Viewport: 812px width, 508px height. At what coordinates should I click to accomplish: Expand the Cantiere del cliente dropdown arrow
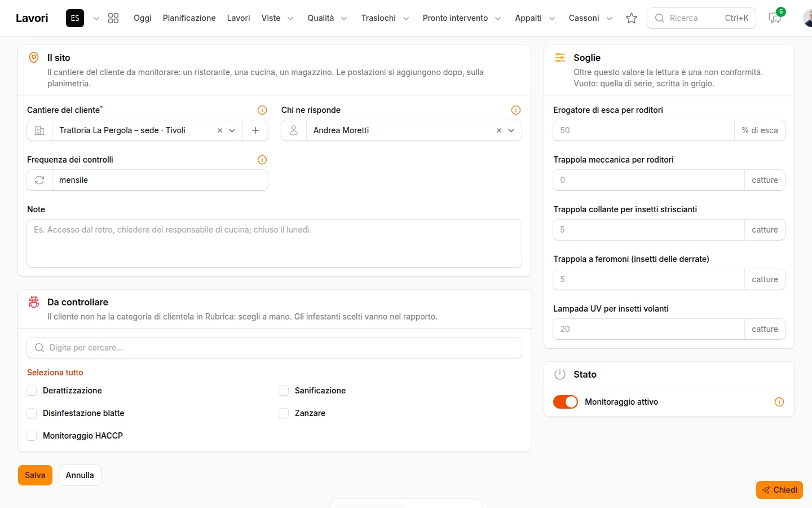(232, 130)
